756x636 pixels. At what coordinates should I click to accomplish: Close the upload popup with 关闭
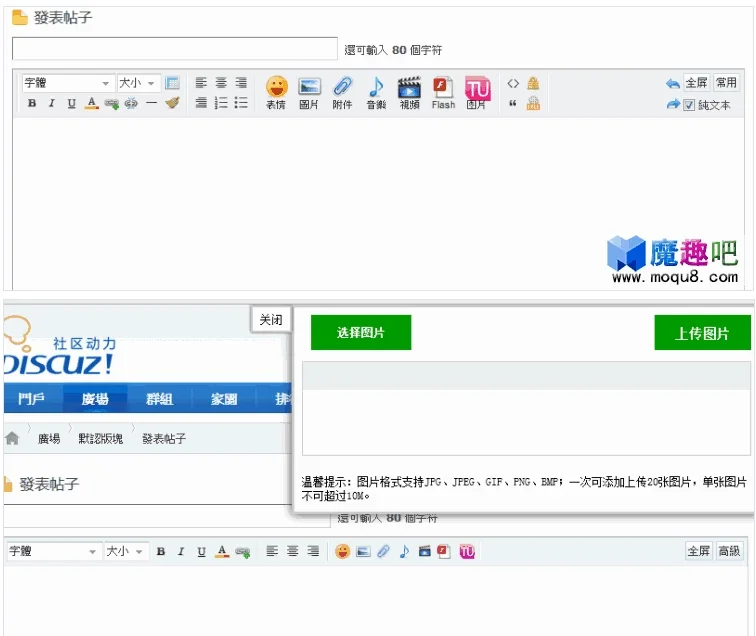click(271, 320)
